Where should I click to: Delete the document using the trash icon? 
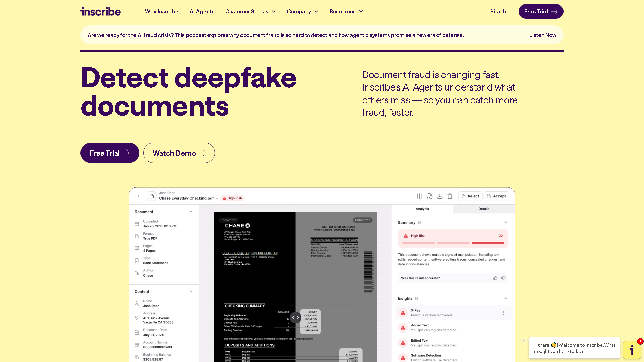[x=450, y=196]
